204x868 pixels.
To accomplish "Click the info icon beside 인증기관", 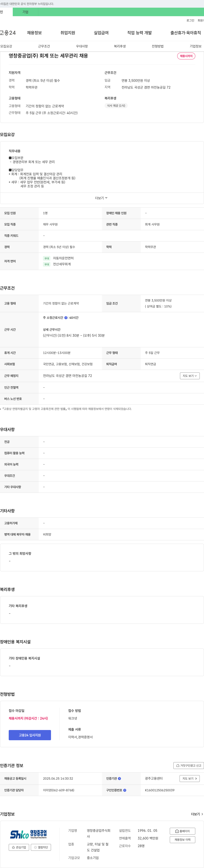I will pos(119,779).
